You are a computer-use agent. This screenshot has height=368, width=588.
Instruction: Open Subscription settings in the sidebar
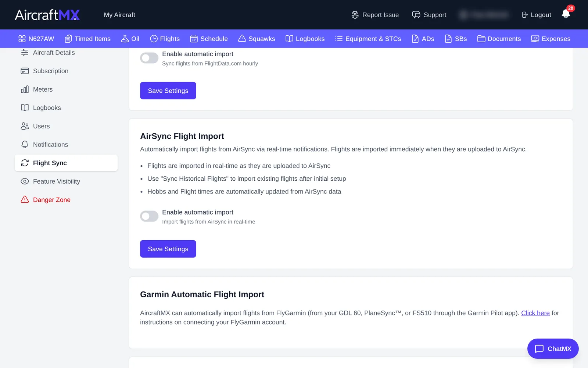coord(66,71)
